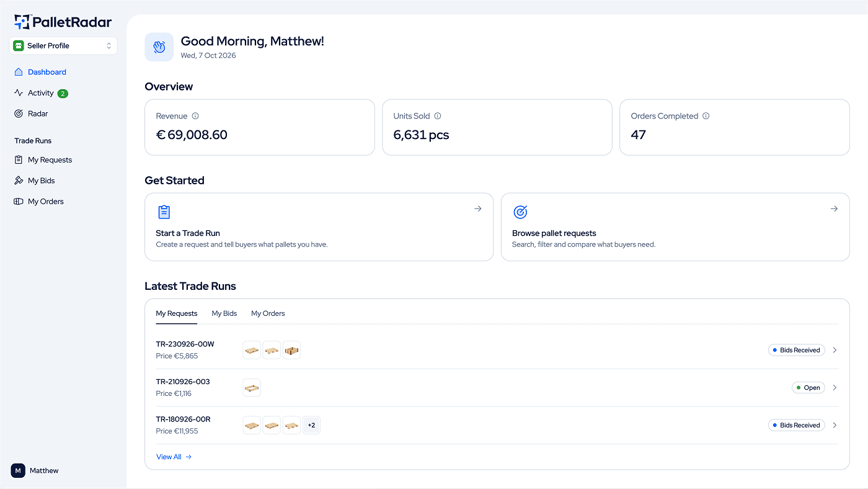This screenshot has width=868, height=489.
Task: Click the Units Sold info icon
Action: [x=438, y=116]
